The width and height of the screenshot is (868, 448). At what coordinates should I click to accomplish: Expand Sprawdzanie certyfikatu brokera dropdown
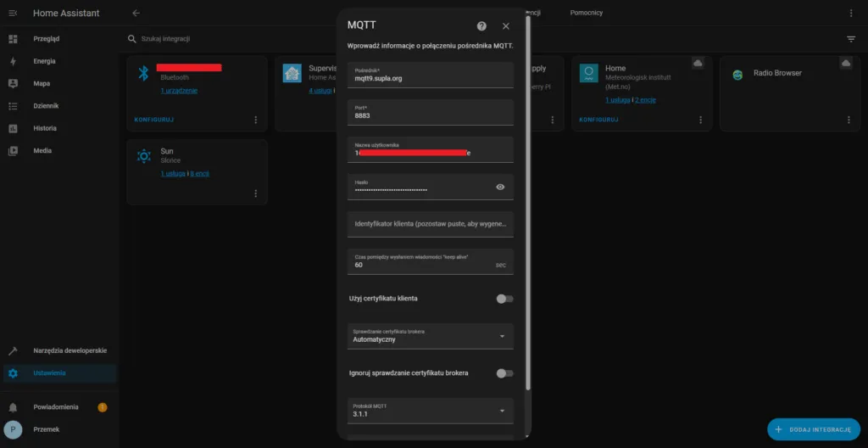pyautogui.click(x=431, y=336)
